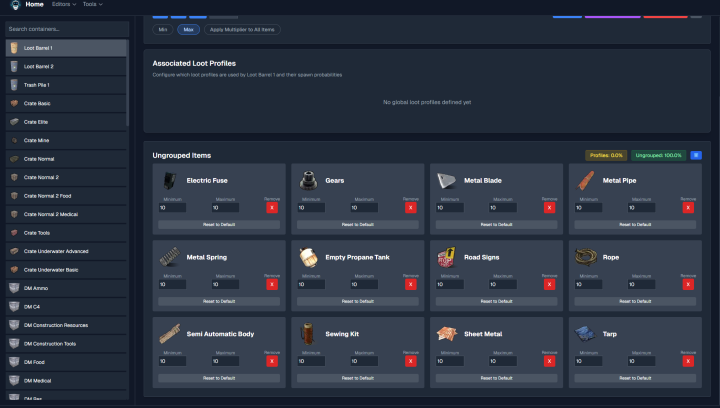
Task: Click the Empty Propane Tank icon
Action: [309, 257]
